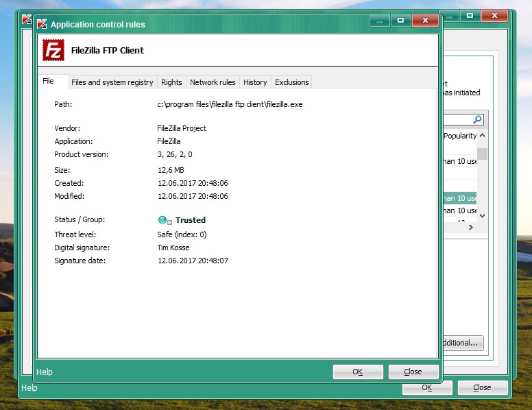Open Help link in Application control rules
The height and width of the screenshot is (410, 532).
point(45,372)
